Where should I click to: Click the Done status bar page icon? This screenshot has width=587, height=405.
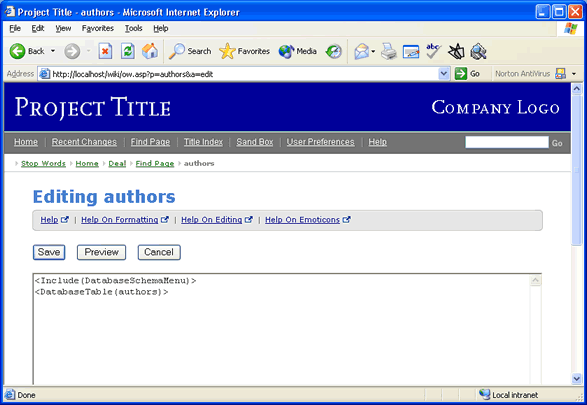pos(10,395)
